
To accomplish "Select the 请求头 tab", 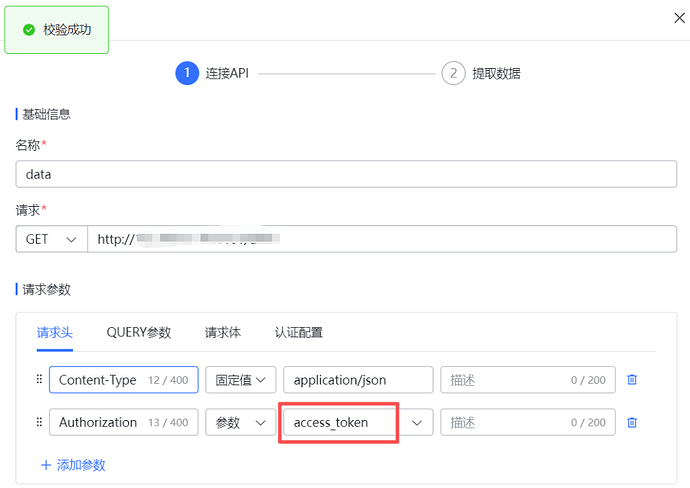I will [x=55, y=332].
